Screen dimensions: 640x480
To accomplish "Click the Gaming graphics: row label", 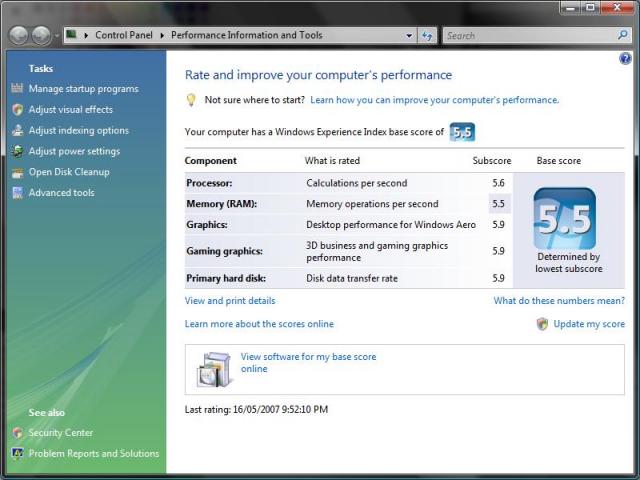I will [x=224, y=251].
